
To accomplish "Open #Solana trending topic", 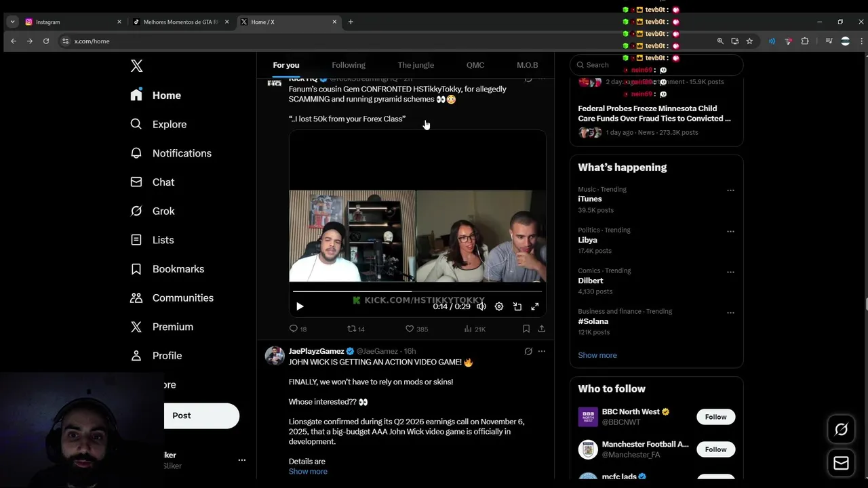I will pyautogui.click(x=593, y=321).
